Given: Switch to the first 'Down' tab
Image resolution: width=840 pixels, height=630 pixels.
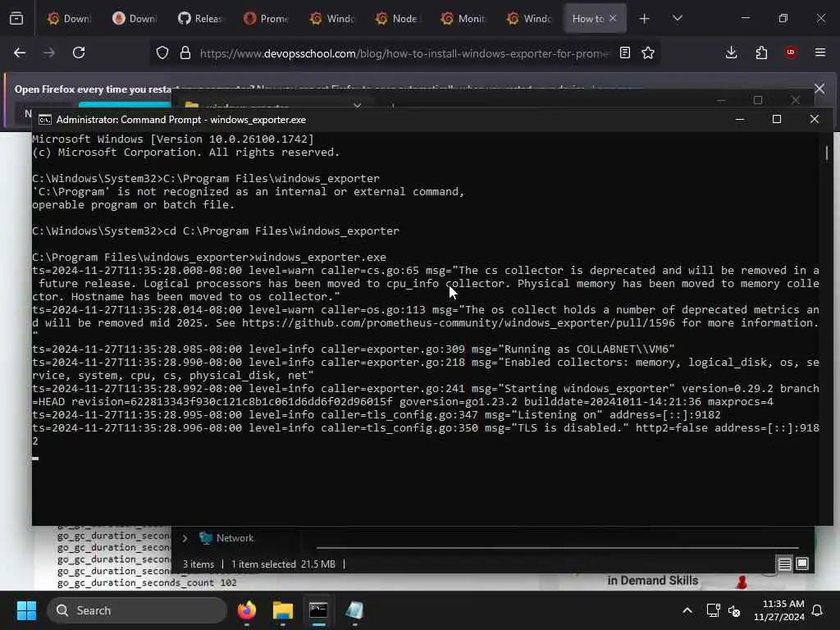Looking at the screenshot, I should click(x=69, y=19).
